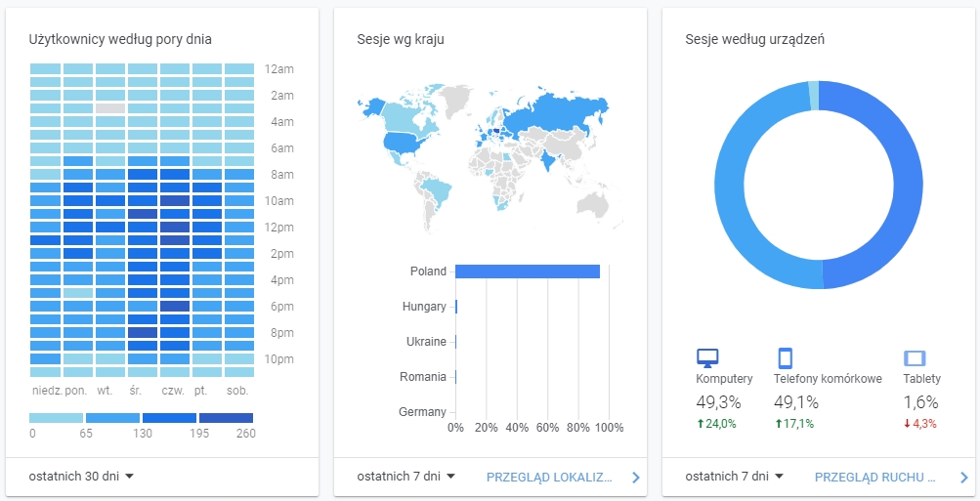Click the 'Sesje wg kraju' card title
980x501 pixels.
coord(401,39)
